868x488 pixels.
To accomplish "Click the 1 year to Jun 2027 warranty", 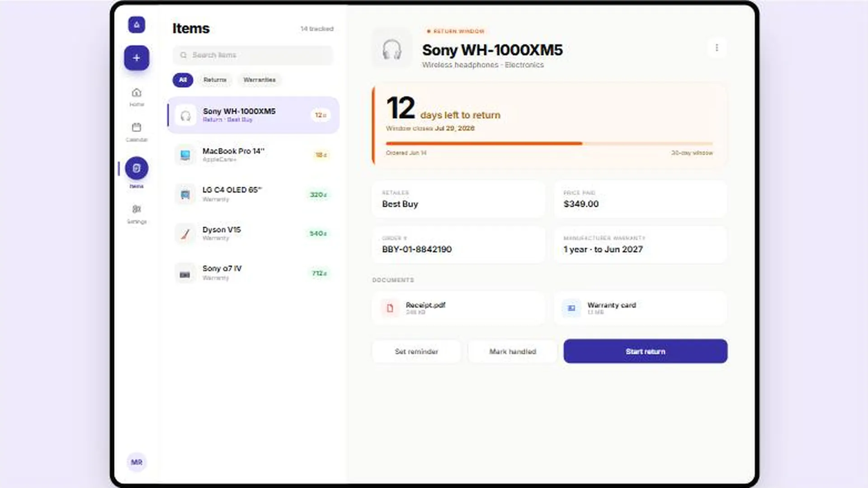I will (x=603, y=249).
